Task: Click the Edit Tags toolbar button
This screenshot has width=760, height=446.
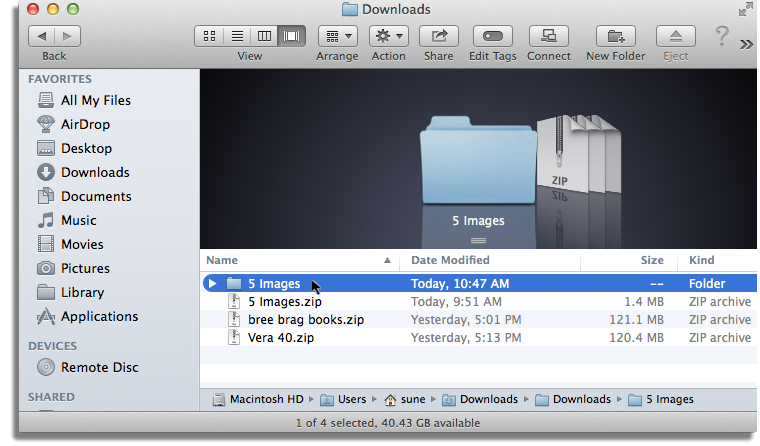Action: pos(492,36)
